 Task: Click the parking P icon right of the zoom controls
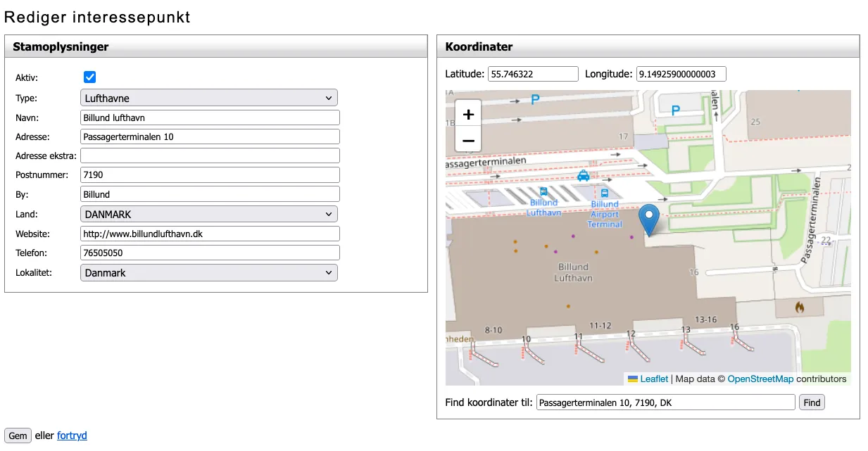[535, 100]
